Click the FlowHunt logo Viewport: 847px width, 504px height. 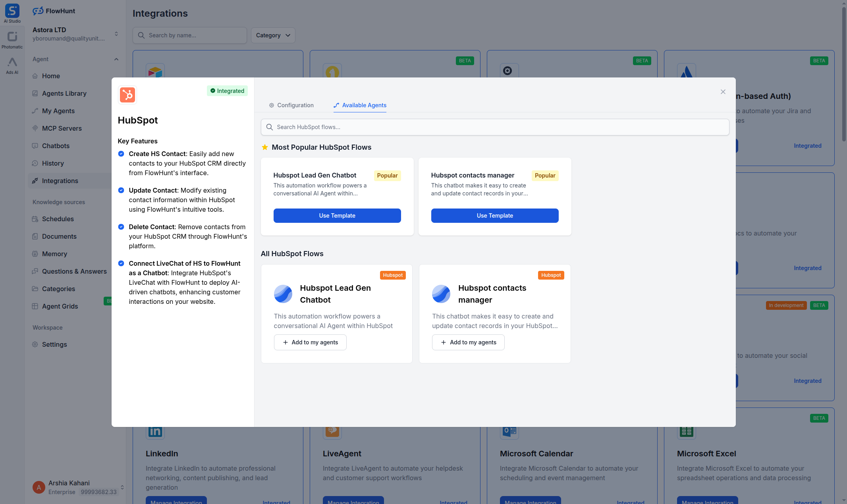(x=53, y=11)
